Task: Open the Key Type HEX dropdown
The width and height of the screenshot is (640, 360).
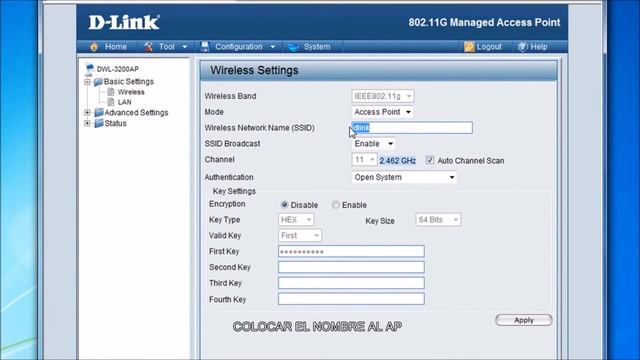Action: 296,220
